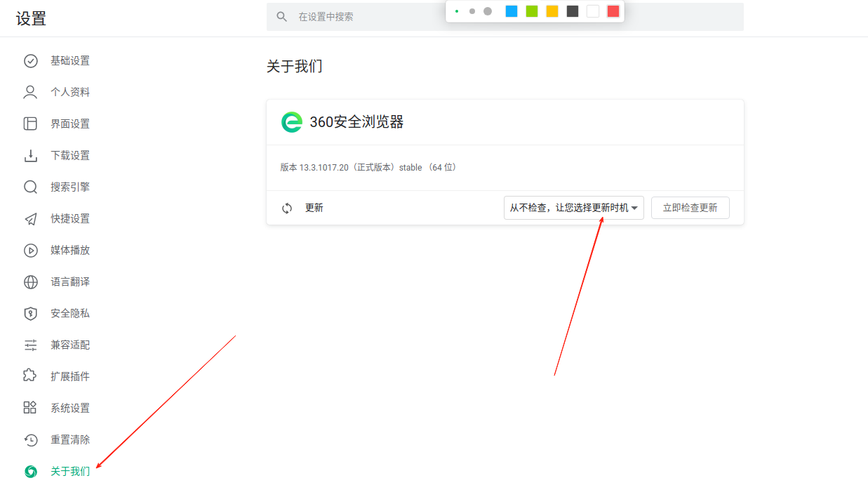
Task: Click the 基础设置 checkmark icon
Action: [x=31, y=61]
